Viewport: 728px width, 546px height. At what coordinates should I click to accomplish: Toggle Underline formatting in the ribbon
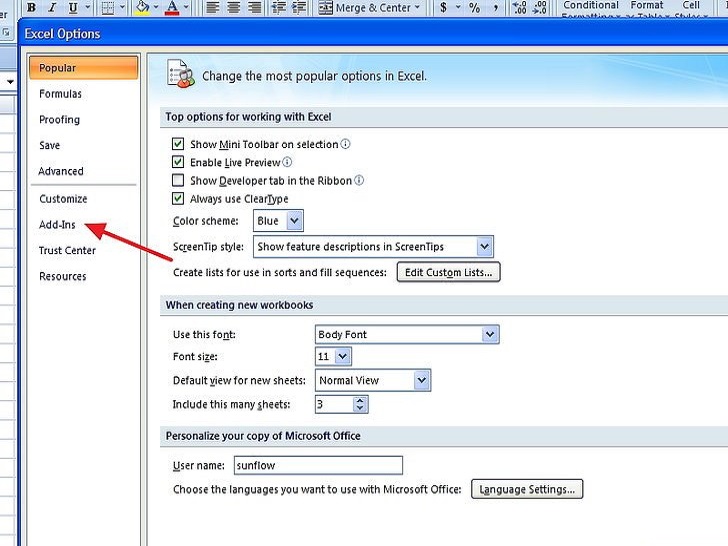coord(73,7)
